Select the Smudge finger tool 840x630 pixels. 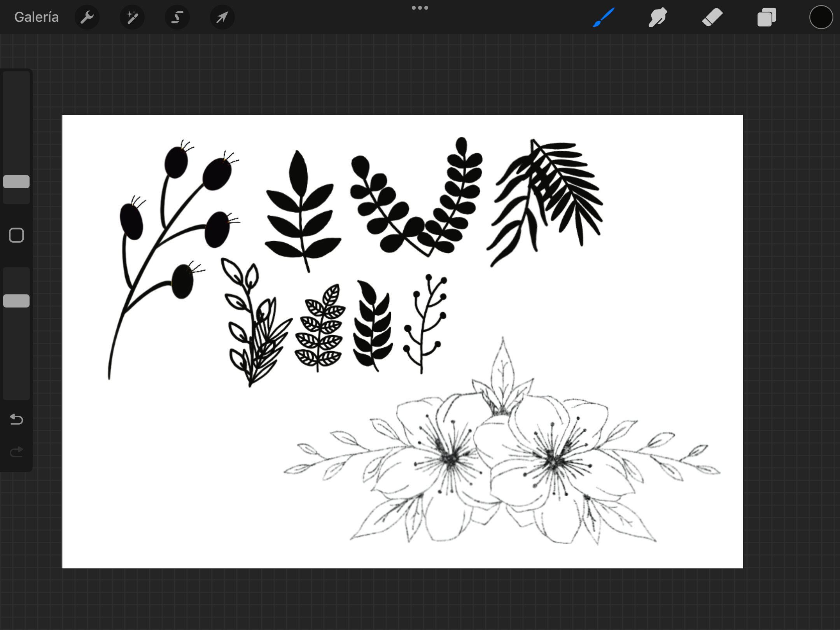click(x=658, y=17)
